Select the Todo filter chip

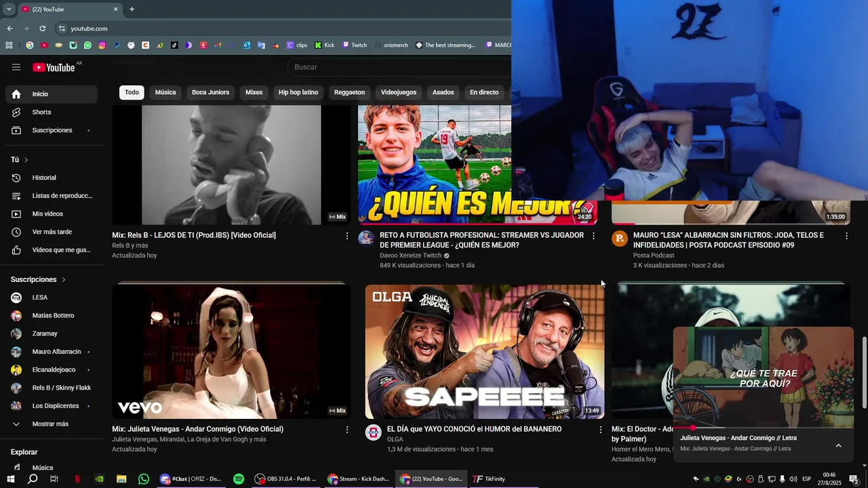tap(132, 92)
